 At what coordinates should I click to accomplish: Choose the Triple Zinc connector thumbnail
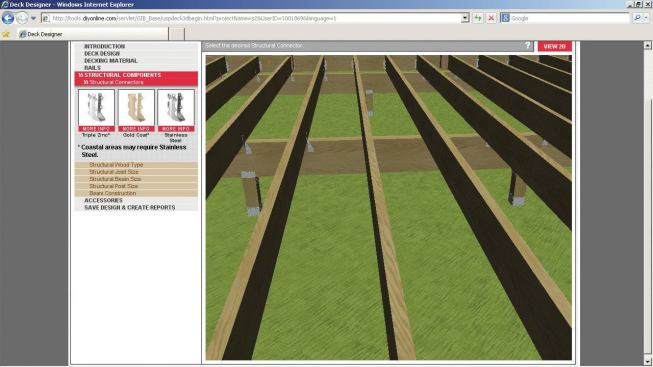pos(96,108)
